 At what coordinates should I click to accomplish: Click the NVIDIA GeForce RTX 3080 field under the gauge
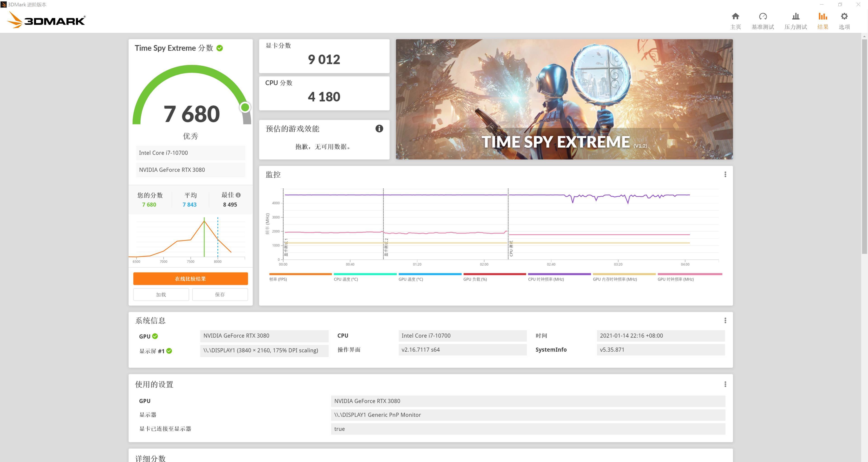tap(190, 170)
